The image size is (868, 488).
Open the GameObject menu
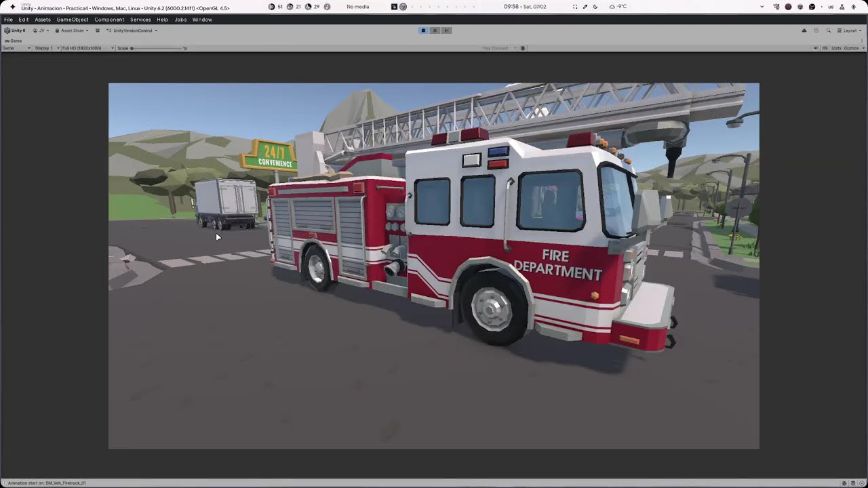click(x=73, y=20)
